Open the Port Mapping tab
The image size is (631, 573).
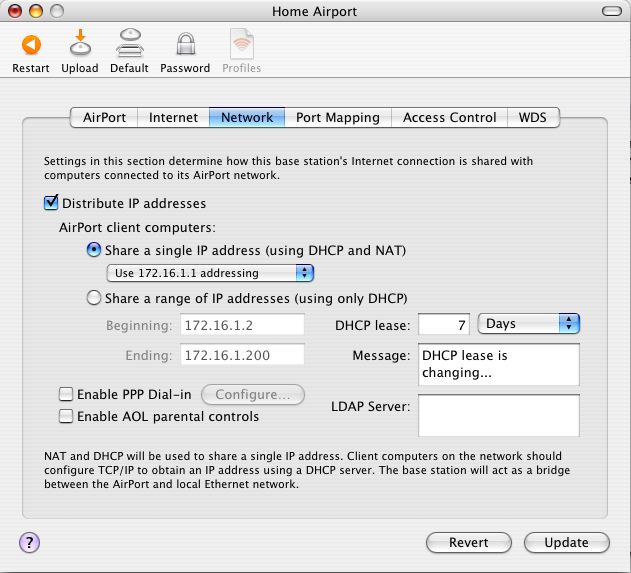coord(338,117)
